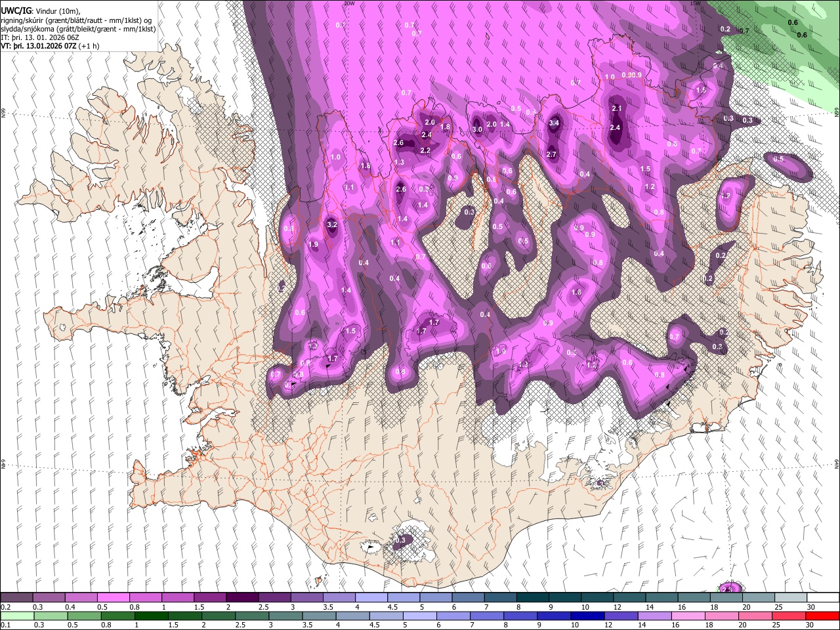Click the 15W longitude label at the top

coord(695,3)
